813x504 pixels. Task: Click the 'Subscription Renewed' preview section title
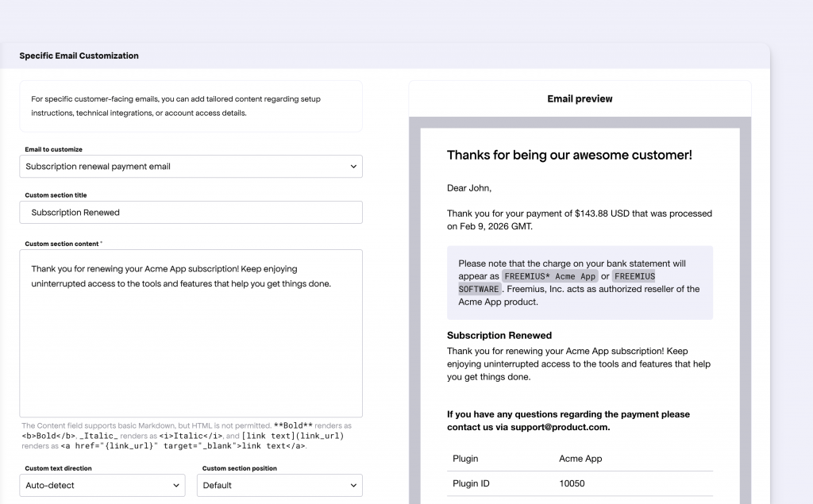tap(499, 336)
